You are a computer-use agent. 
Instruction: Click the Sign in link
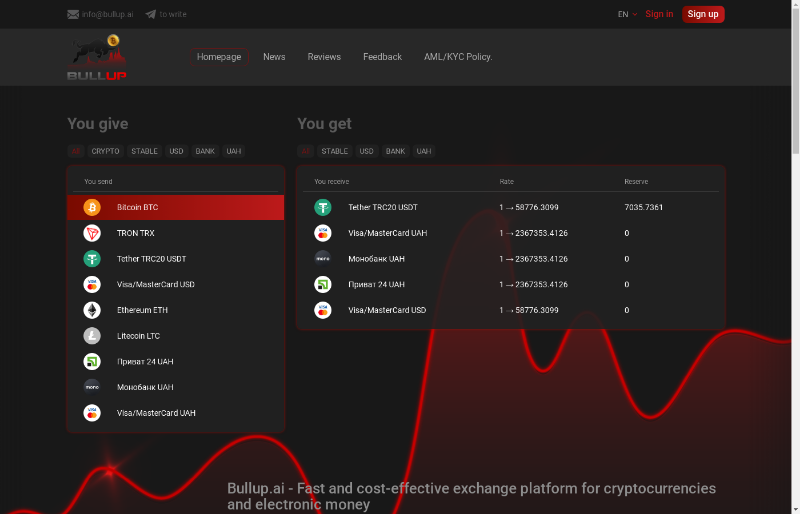coord(659,14)
